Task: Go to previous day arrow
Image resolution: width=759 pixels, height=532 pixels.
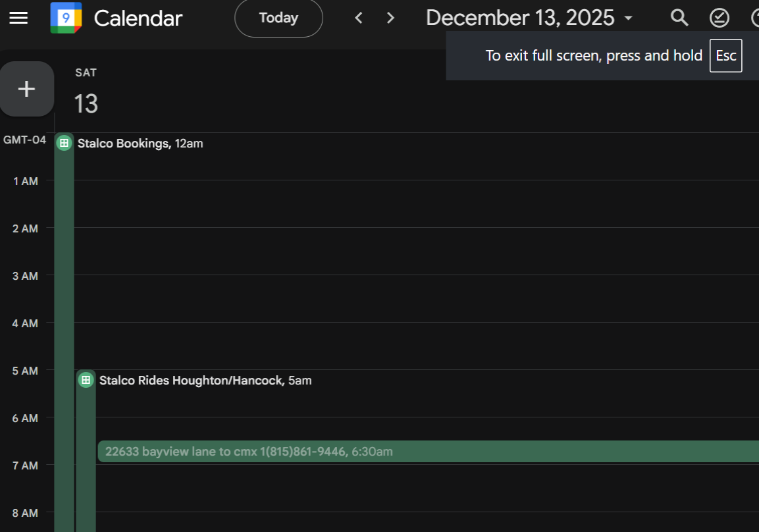Action: [x=359, y=18]
